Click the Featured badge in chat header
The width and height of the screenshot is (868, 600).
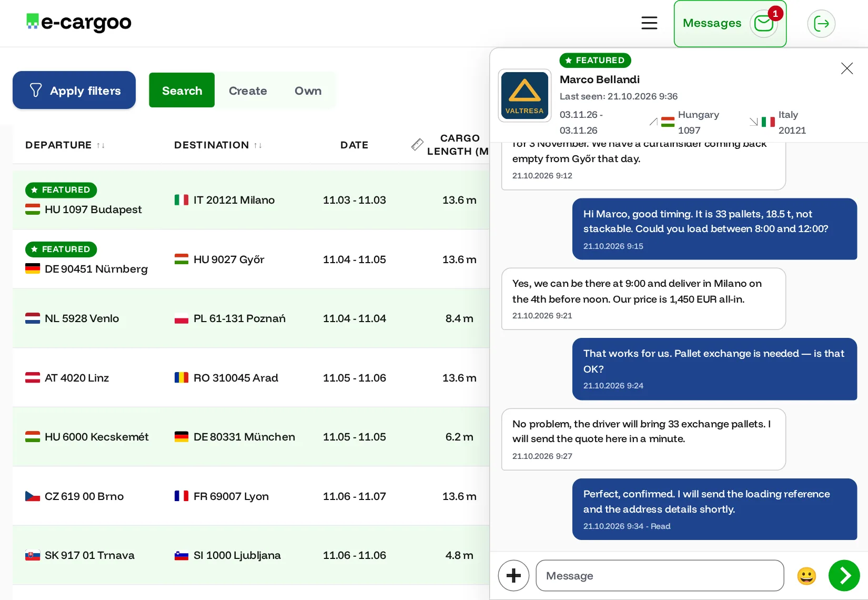[x=595, y=61]
